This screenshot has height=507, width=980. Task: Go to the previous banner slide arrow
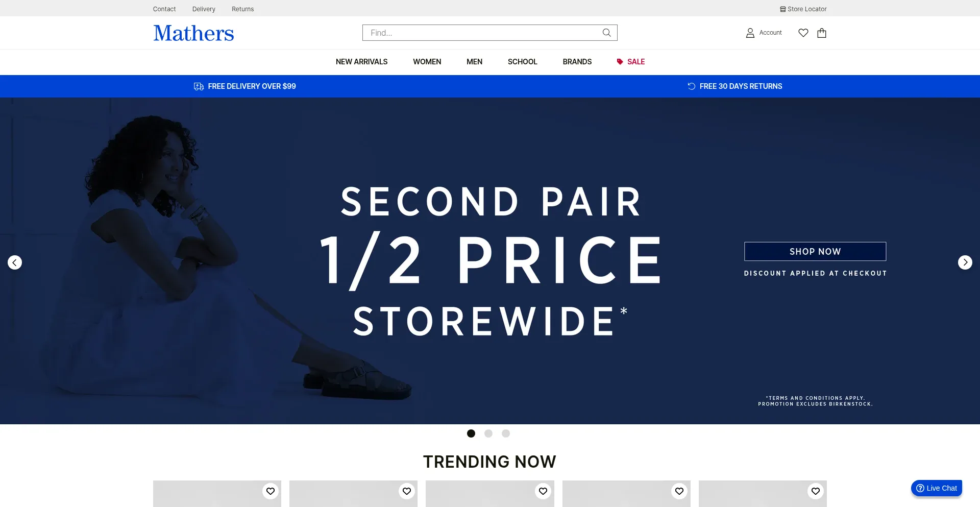(15, 262)
